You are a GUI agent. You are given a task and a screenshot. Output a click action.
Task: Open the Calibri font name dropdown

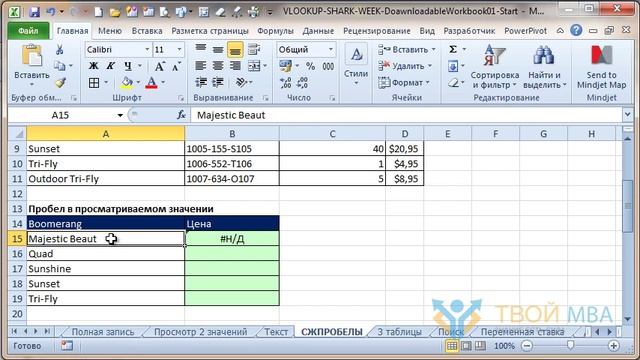coord(147,49)
